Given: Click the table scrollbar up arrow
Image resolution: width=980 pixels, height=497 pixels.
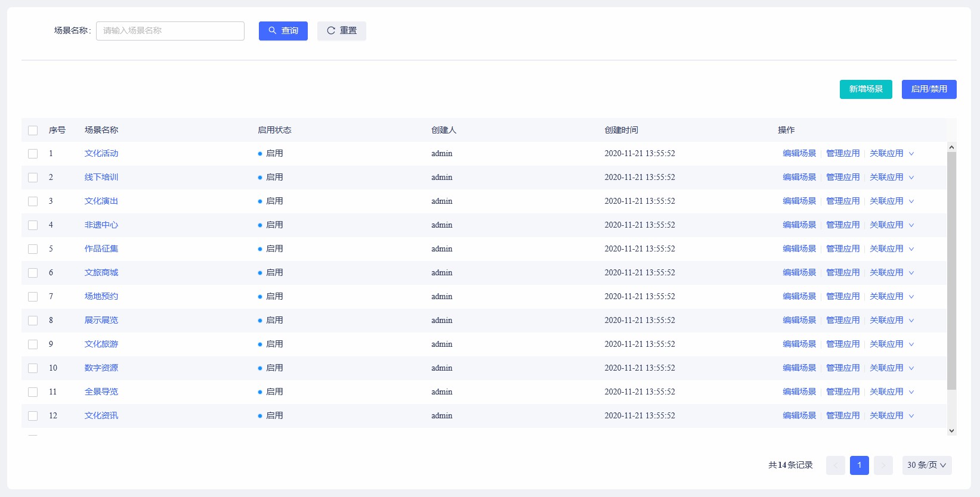Looking at the screenshot, I should click(x=952, y=147).
